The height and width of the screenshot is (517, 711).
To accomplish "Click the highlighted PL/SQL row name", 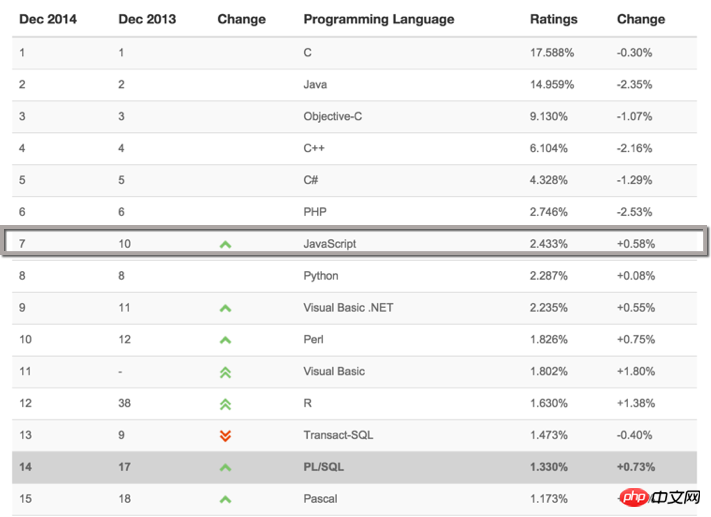I will click(322, 467).
